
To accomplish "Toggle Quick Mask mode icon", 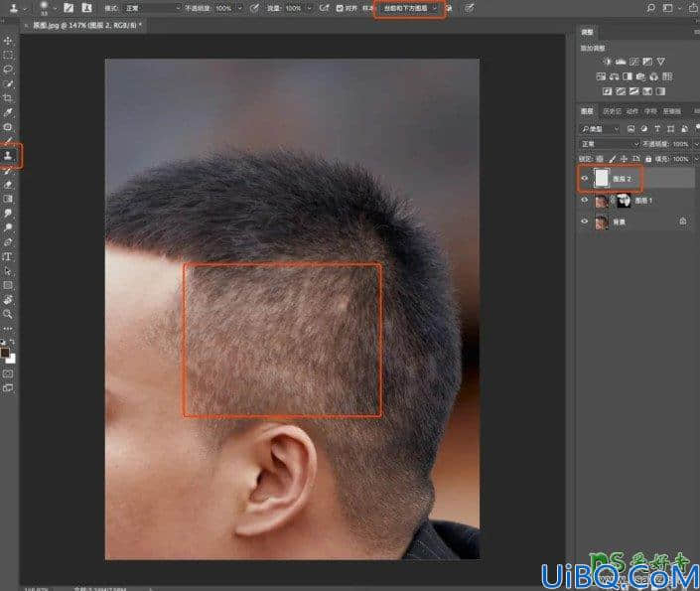I will coord(8,373).
